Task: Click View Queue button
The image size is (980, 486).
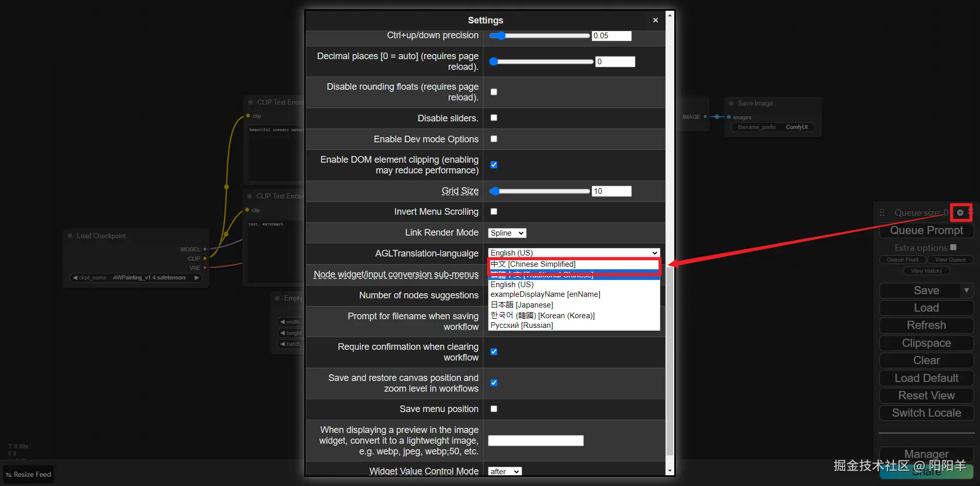Action: pyautogui.click(x=950, y=260)
